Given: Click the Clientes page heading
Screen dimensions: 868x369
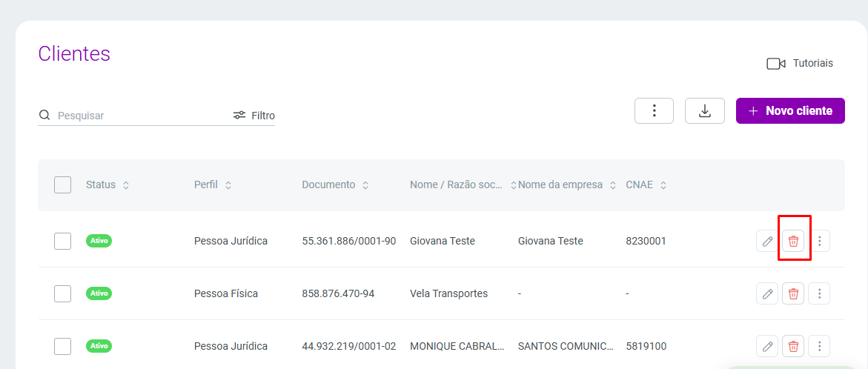Looking at the screenshot, I should [74, 53].
